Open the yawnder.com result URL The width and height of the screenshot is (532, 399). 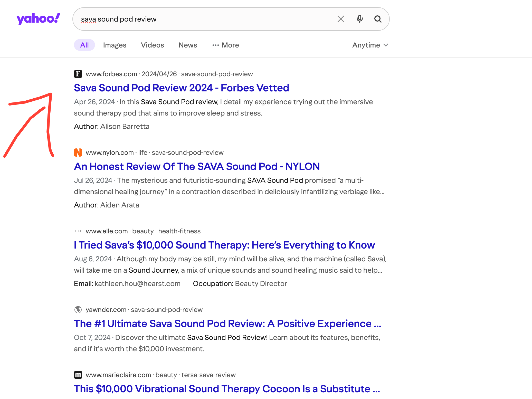(x=144, y=310)
